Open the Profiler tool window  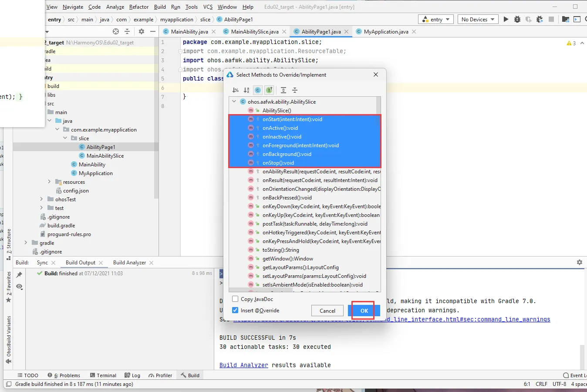pos(160,375)
